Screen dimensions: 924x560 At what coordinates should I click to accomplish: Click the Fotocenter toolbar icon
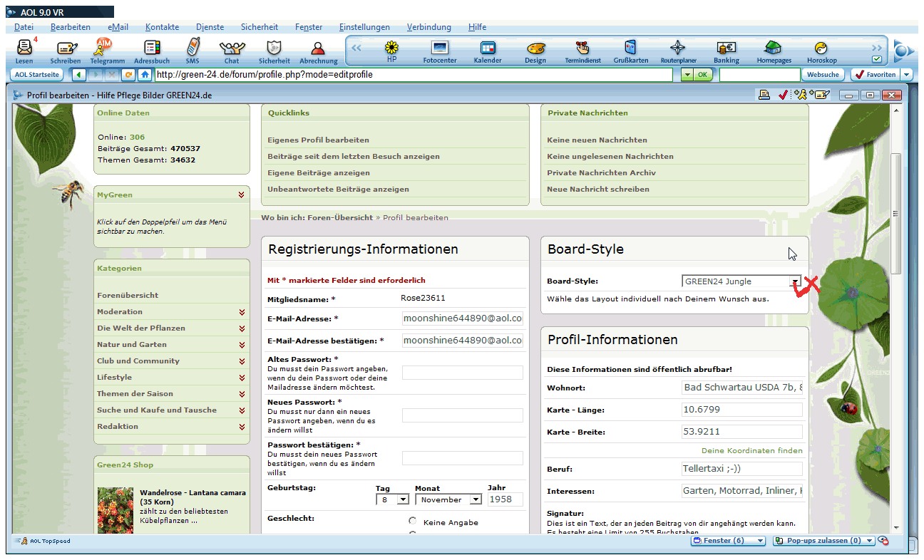(x=440, y=49)
